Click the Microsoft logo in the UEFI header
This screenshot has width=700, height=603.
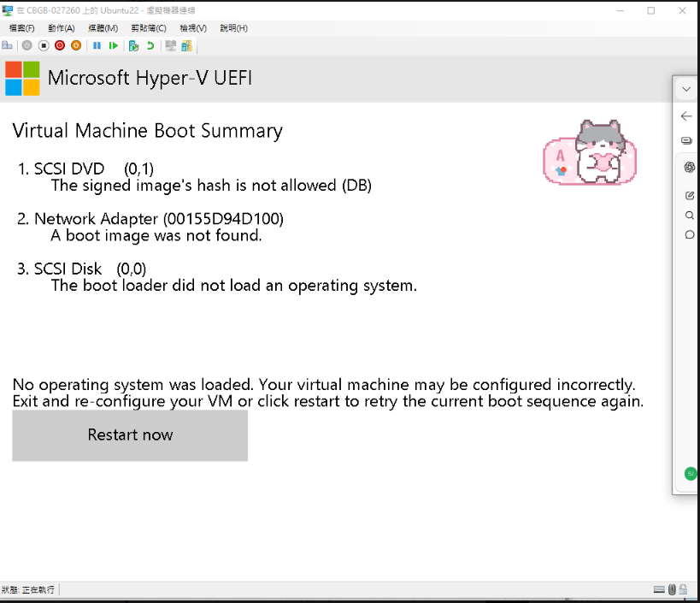[22, 79]
